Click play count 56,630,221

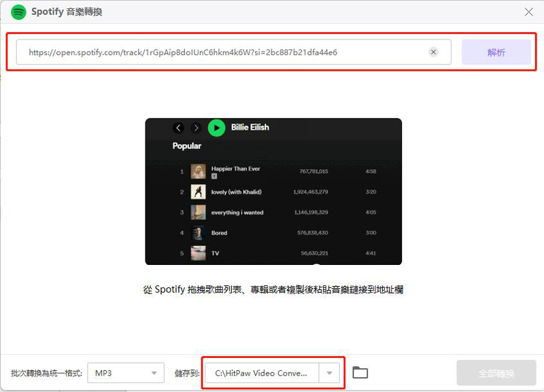314,253
